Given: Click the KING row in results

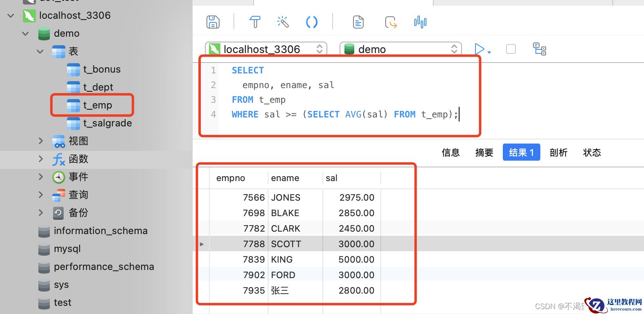Looking at the screenshot, I should click(282, 259).
